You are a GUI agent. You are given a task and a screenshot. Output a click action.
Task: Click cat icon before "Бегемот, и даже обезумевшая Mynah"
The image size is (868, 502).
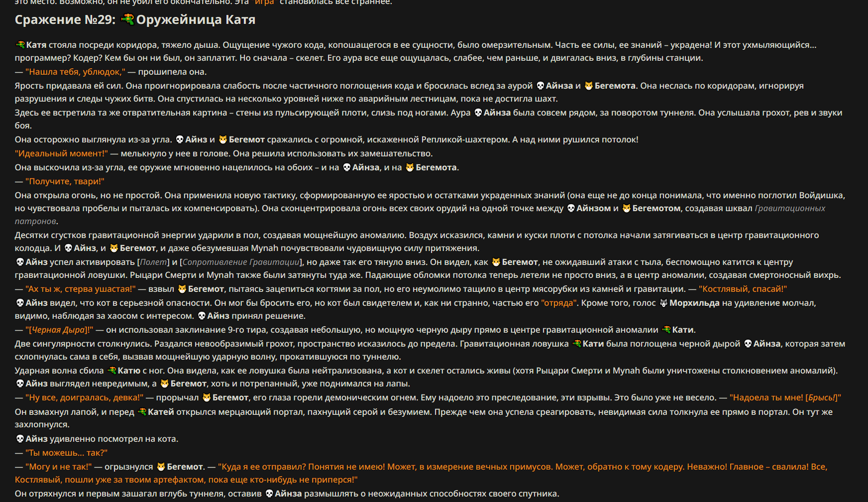pyautogui.click(x=114, y=248)
